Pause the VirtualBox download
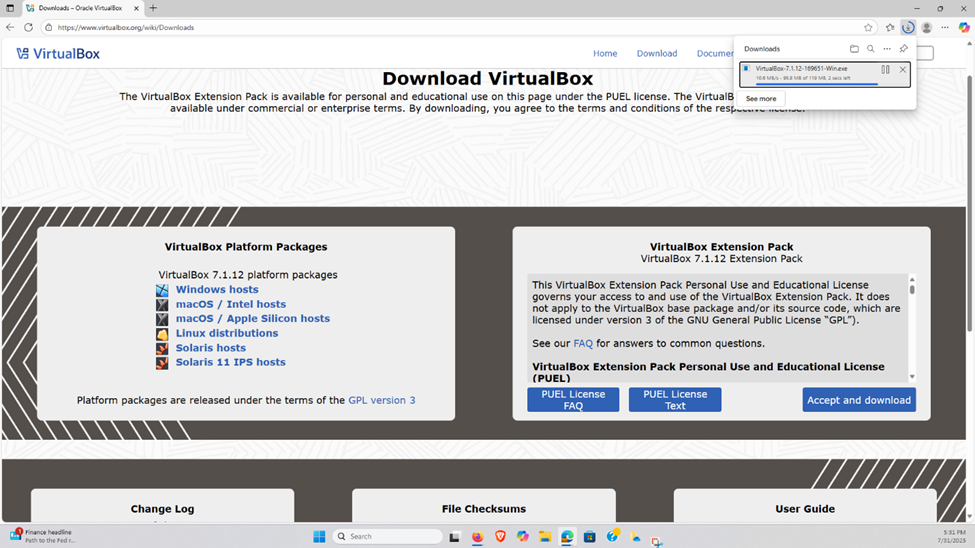The image size is (975, 548). click(885, 70)
